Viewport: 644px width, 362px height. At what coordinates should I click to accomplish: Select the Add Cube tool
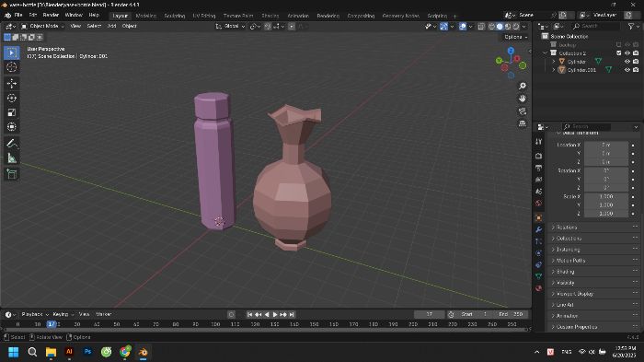point(11,174)
